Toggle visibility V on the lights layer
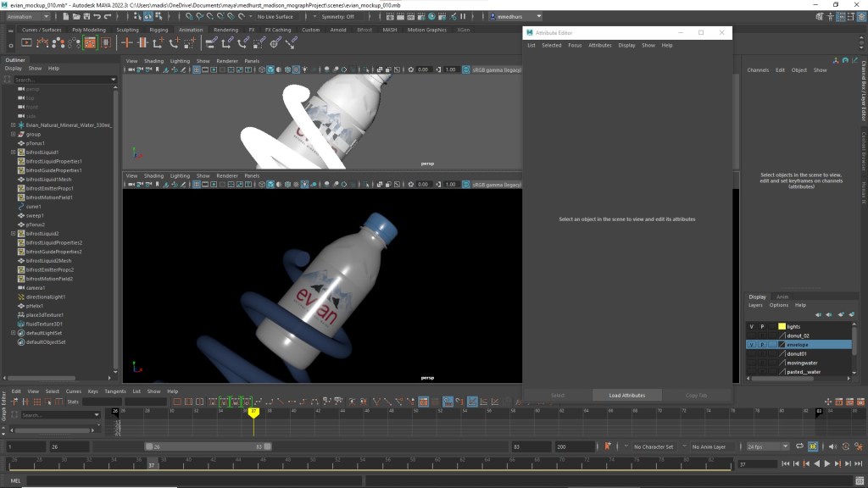868x488 pixels. [x=751, y=326]
